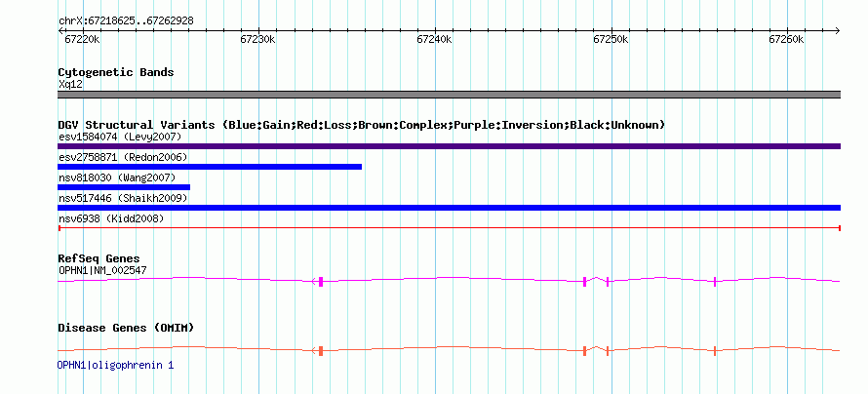Click the left arrowhead of the coordinate ruler

pos(60,30)
